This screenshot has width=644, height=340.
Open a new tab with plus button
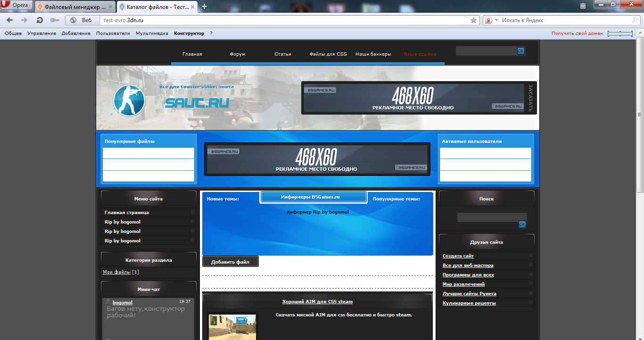tap(204, 6)
